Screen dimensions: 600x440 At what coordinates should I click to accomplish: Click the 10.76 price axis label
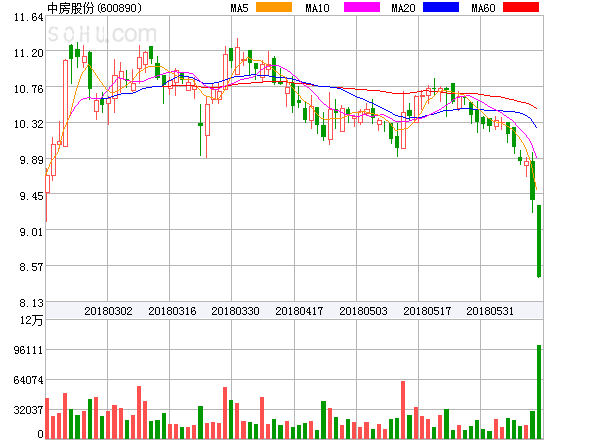29,89
